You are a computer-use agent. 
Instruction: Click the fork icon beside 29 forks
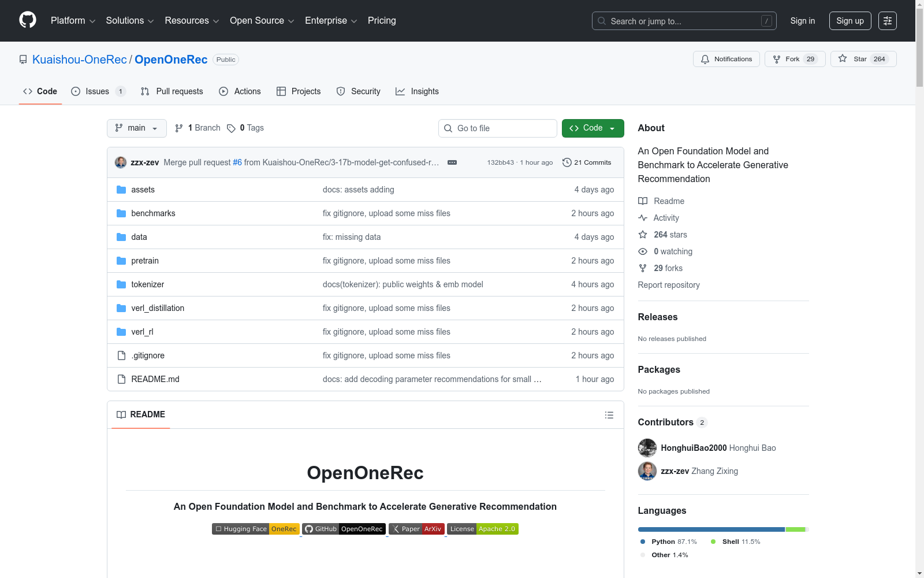(643, 268)
